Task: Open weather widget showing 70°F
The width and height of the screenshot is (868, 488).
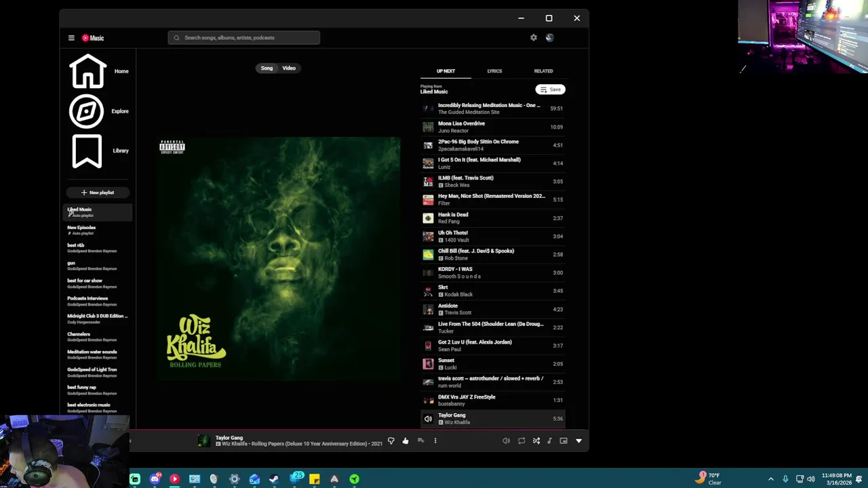Action: coord(709,479)
